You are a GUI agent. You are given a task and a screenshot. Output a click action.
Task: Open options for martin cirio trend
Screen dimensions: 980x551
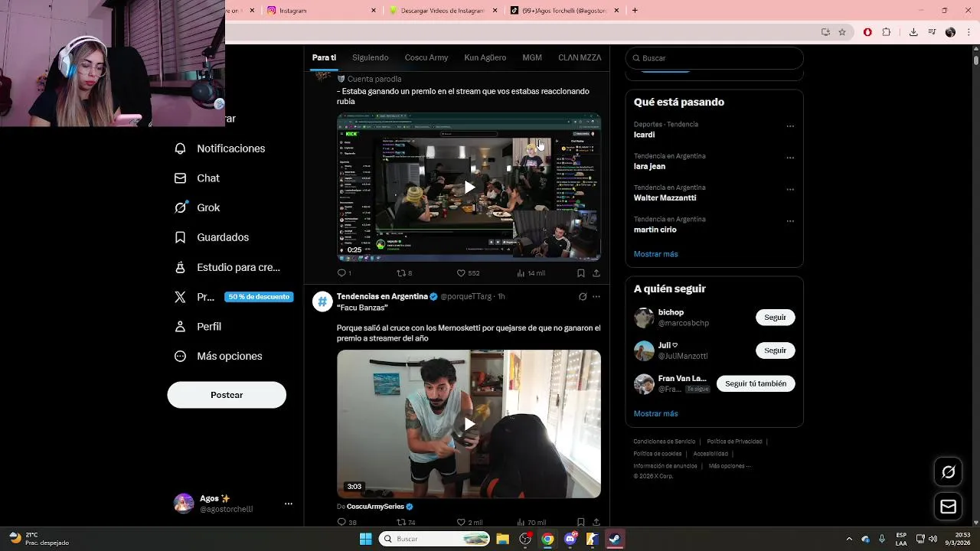click(790, 221)
